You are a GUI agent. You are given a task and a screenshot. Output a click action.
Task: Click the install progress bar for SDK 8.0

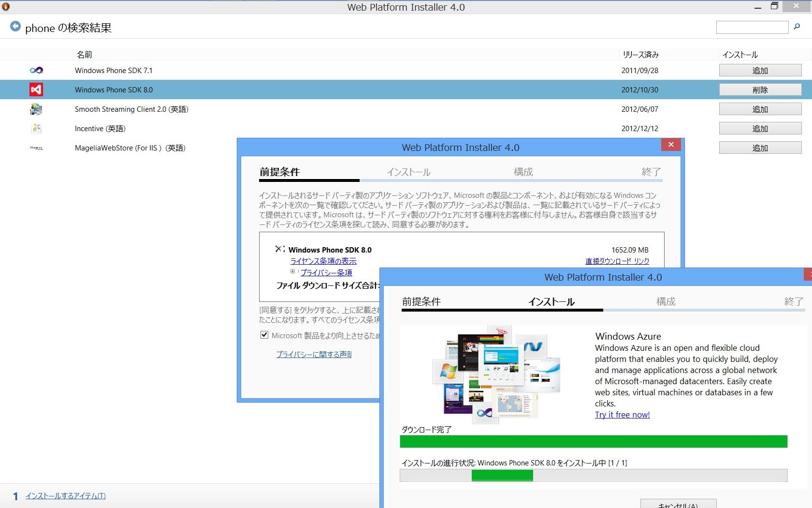pos(594,476)
